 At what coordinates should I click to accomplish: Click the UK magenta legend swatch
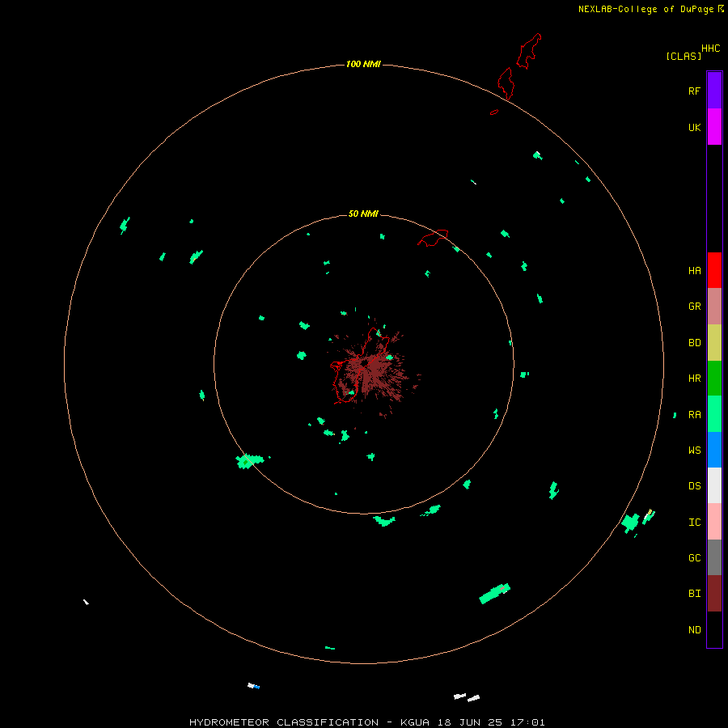tap(714, 127)
